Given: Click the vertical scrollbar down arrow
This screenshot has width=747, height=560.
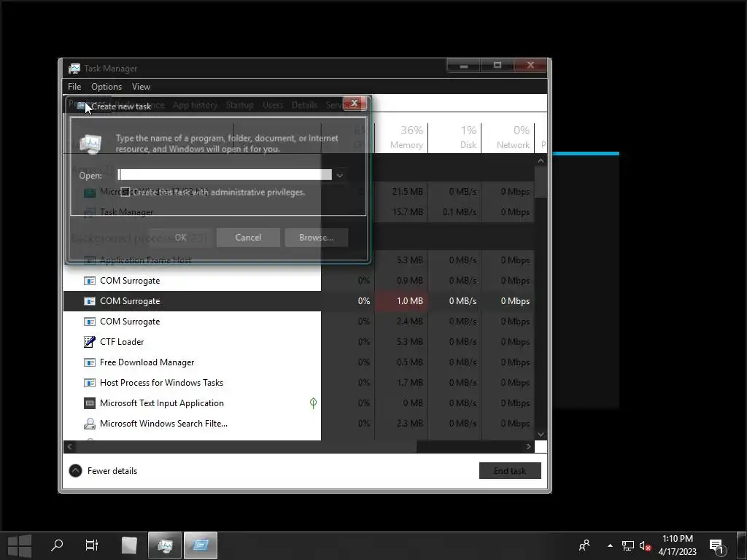Looking at the screenshot, I should point(541,435).
